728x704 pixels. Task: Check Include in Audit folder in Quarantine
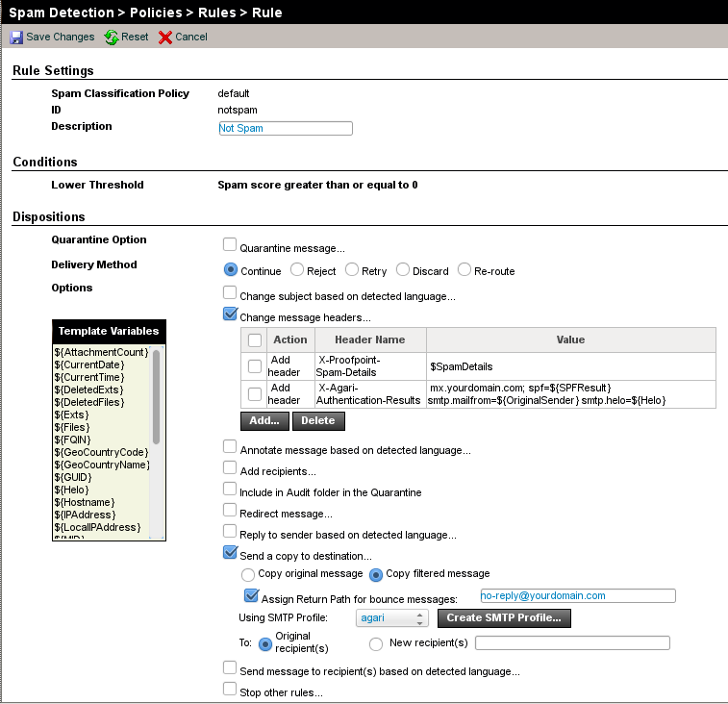pyautogui.click(x=230, y=489)
